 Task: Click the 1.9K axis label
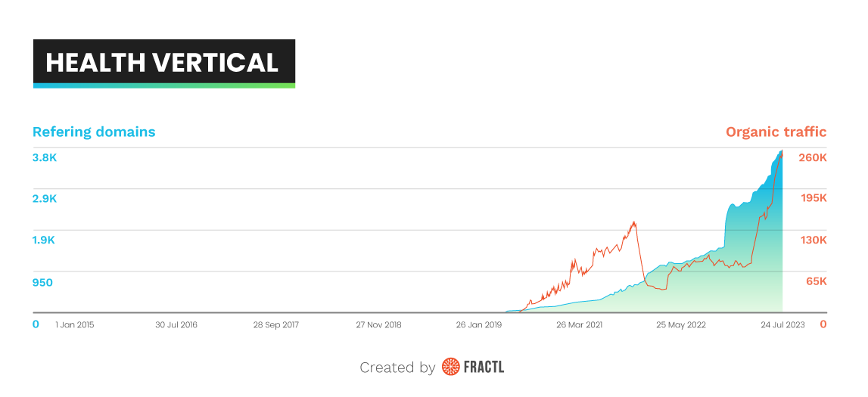point(44,240)
